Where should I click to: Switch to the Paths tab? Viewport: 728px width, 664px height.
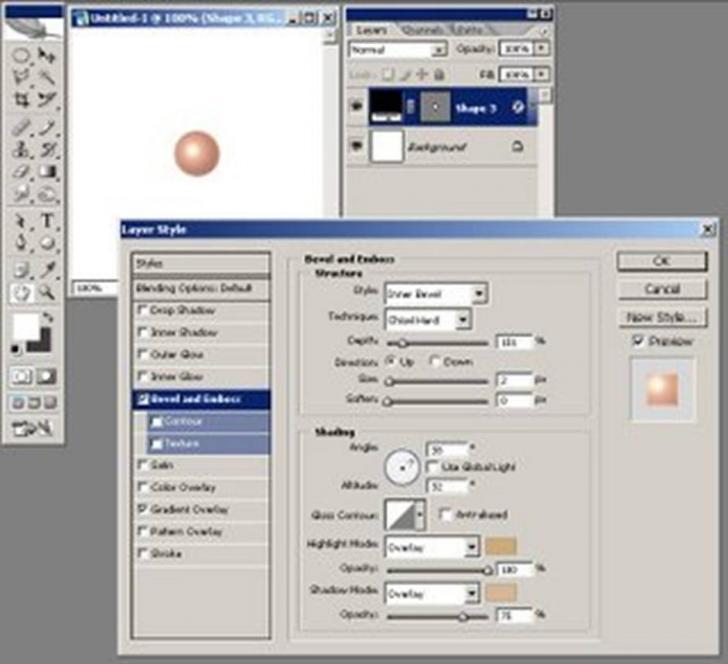point(470,30)
